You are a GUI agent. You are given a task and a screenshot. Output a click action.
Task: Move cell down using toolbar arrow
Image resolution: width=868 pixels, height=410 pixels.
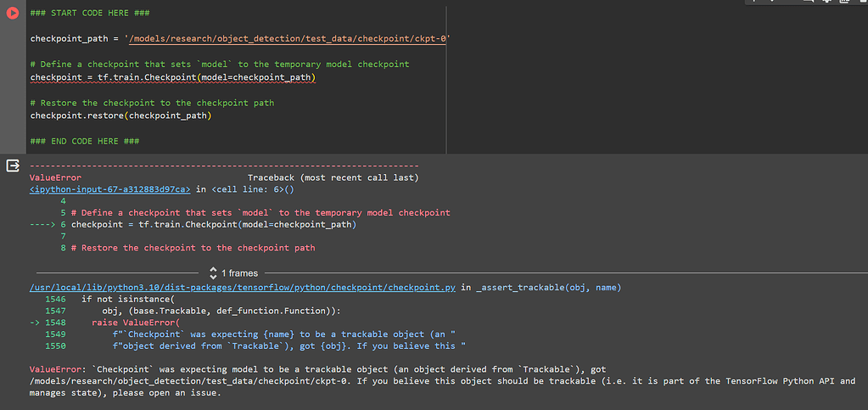click(x=772, y=2)
